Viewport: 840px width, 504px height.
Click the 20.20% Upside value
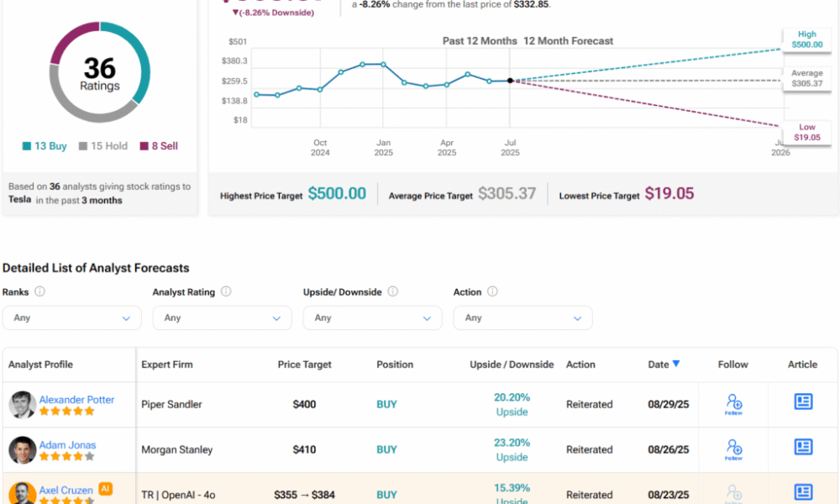point(512,404)
